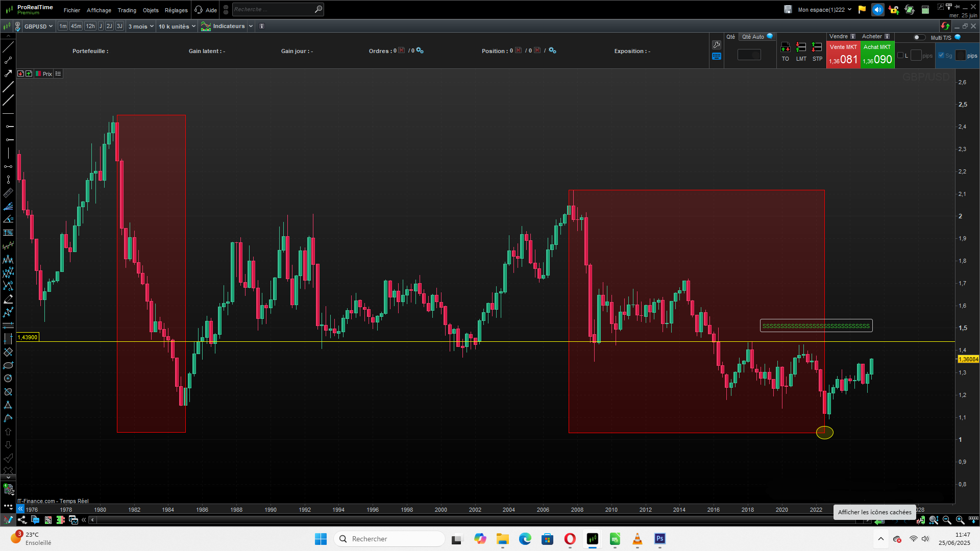Click the LMT limit order icon

point(801,47)
